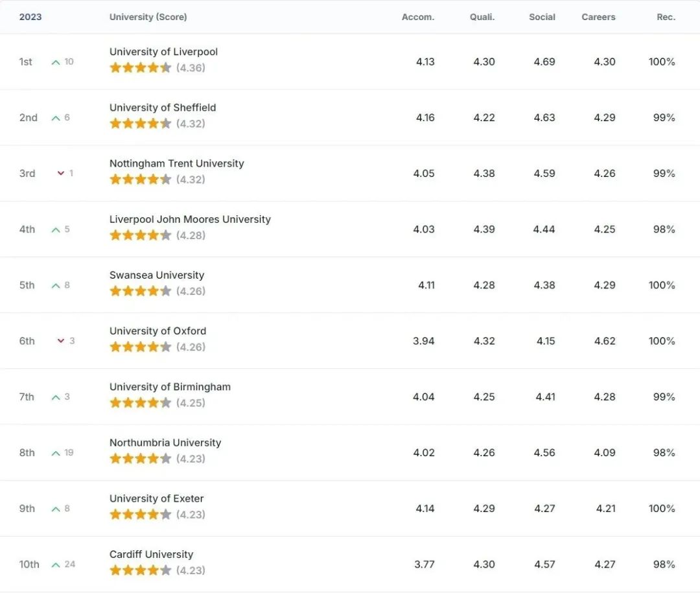Click the 6th rank label
The width and height of the screenshot is (700, 593).
(x=27, y=341)
